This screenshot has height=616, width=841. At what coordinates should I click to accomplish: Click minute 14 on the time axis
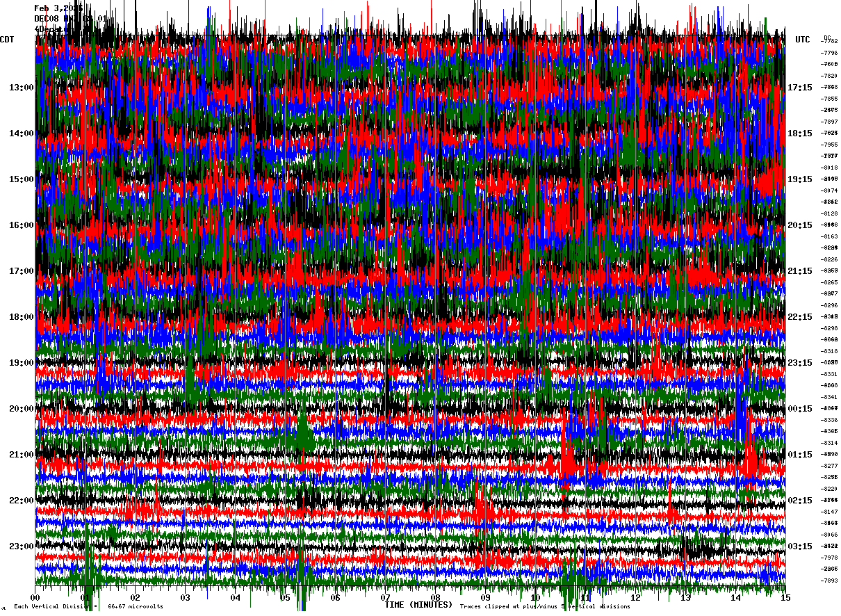coord(736,598)
